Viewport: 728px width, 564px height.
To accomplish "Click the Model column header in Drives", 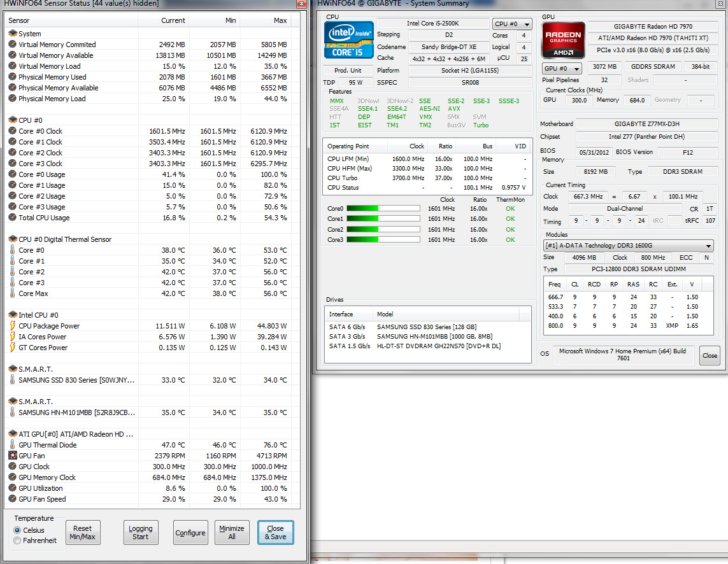I will (x=446, y=314).
